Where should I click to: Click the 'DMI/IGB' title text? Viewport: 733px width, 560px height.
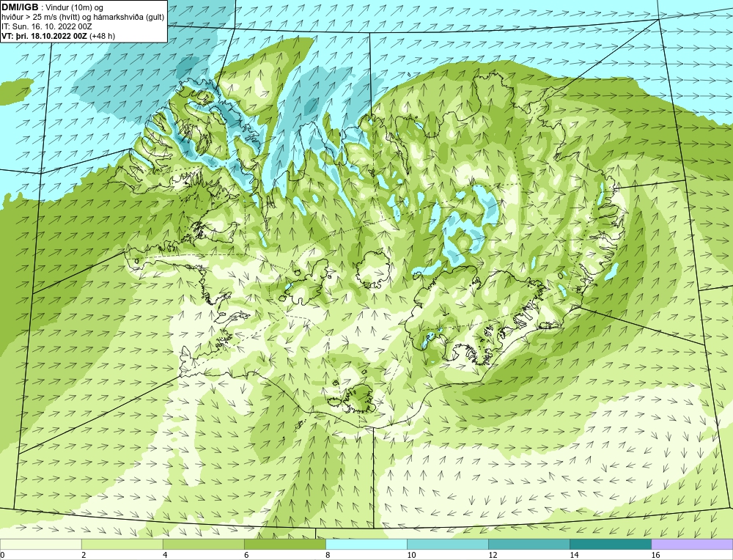(x=20, y=7)
